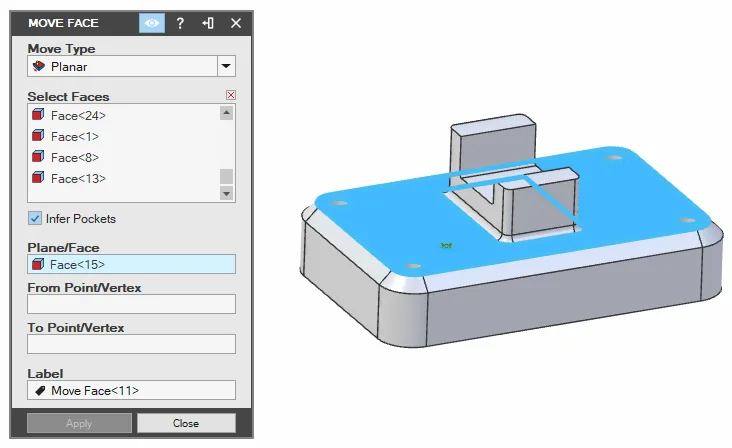Click the faces list scroll up arrow
Viewport: 732px width, 448px height.
(226, 112)
